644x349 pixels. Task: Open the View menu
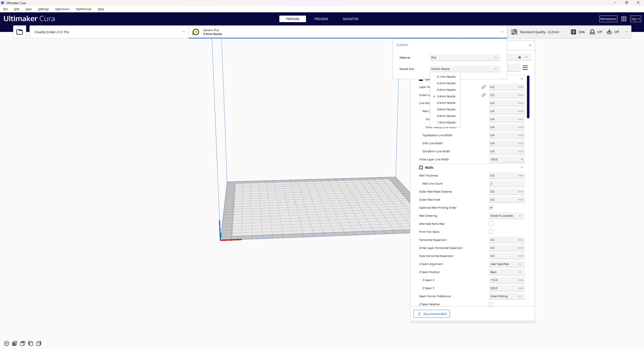tap(28, 9)
